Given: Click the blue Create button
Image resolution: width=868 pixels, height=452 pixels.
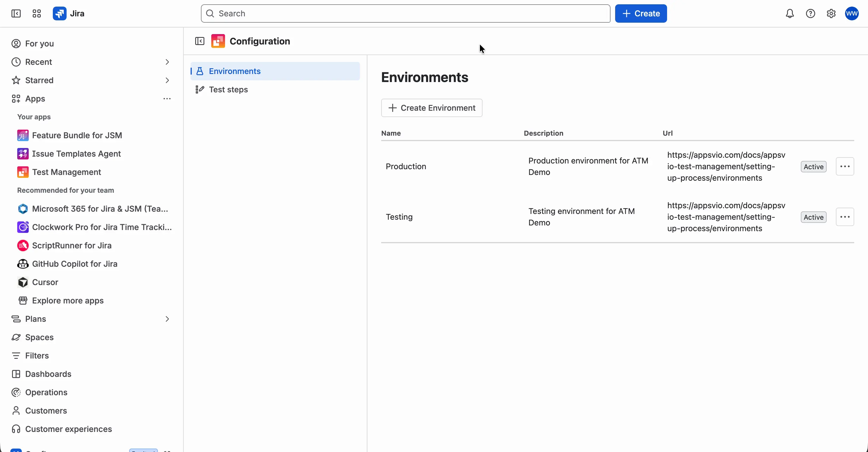Looking at the screenshot, I should click(641, 13).
